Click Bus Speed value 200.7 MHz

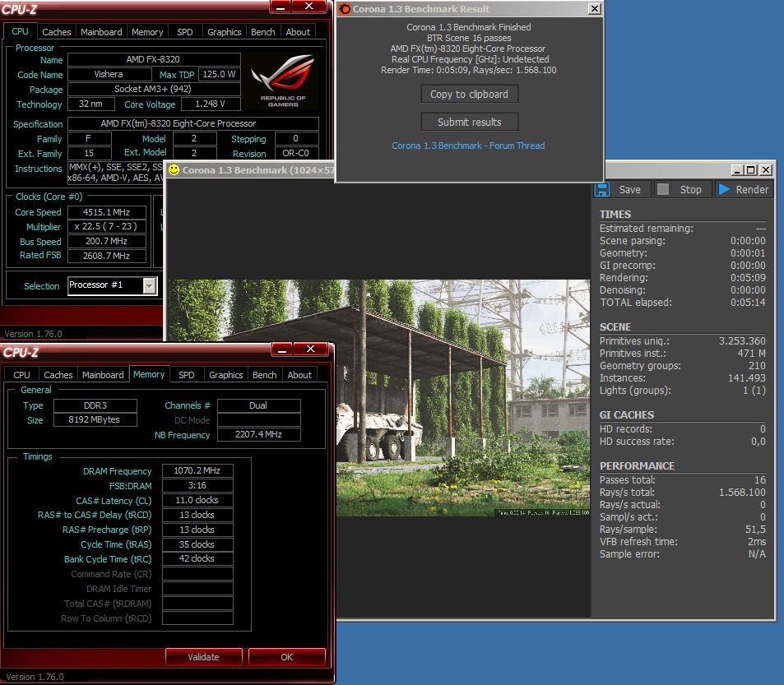click(x=106, y=241)
